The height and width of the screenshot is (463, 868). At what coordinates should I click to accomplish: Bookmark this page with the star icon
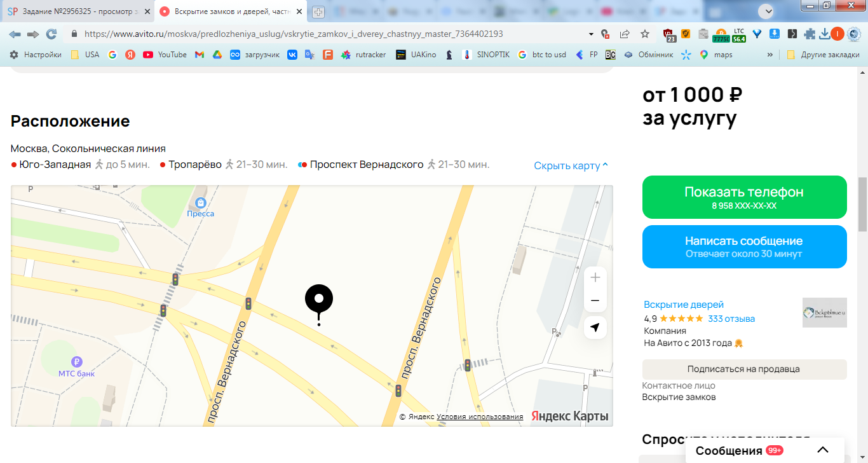(x=645, y=34)
